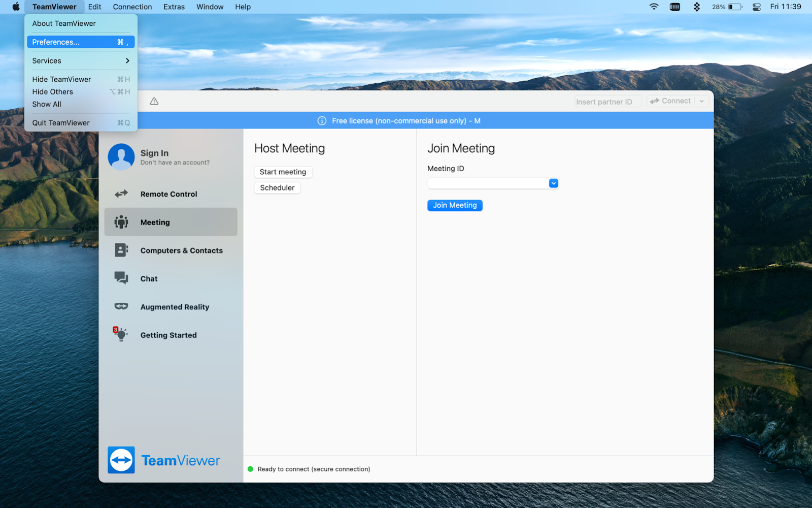Viewport: 812px width, 508px height.
Task: Click the Remote Control arrows icon
Action: click(121, 194)
